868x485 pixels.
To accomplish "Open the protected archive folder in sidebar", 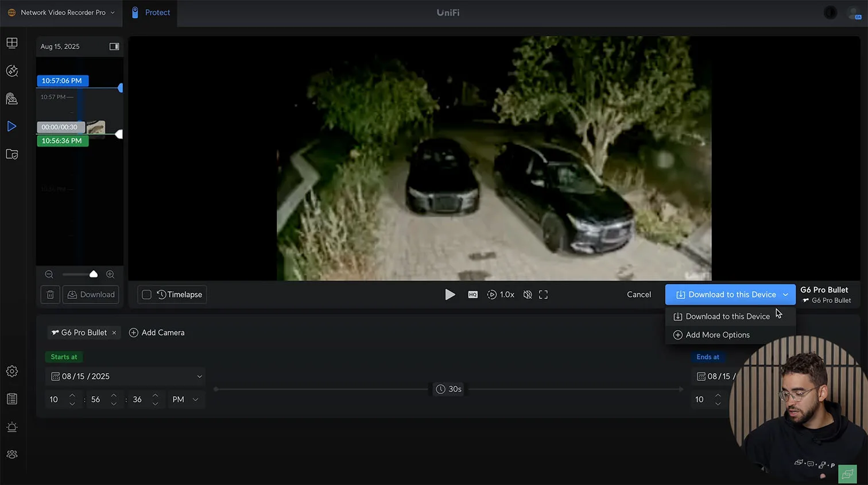I will [12, 154].
